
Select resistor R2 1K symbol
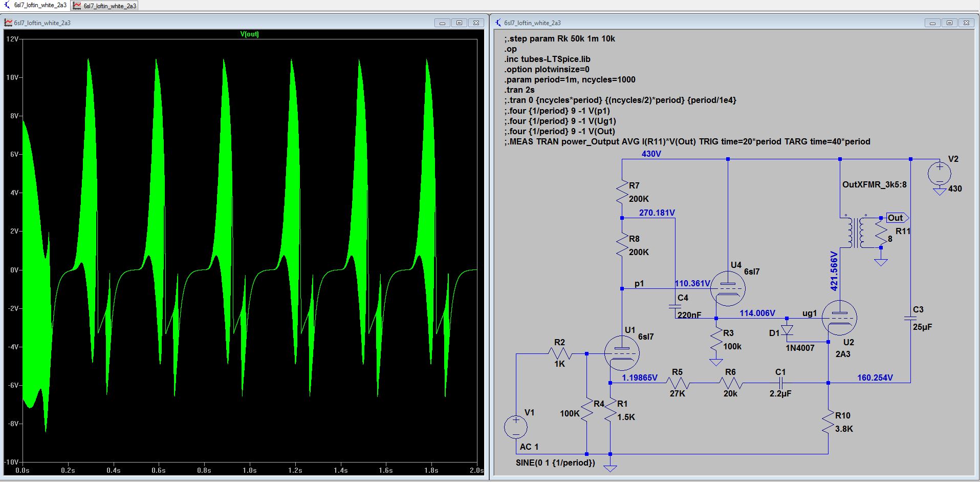tap(560, 353)
